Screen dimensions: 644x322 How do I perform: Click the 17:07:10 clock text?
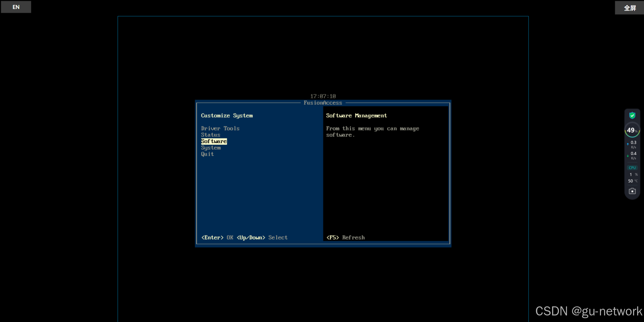[323, 96]
